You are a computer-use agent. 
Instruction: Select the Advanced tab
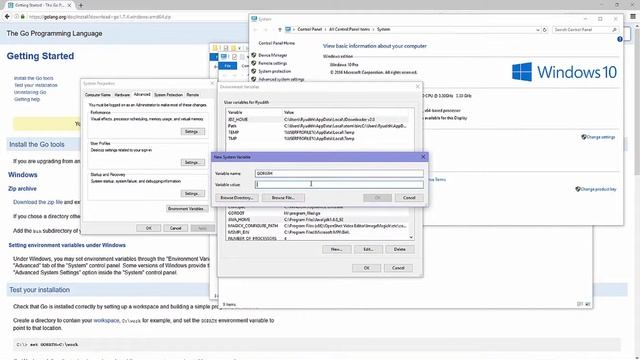click(x=142, y=94)
